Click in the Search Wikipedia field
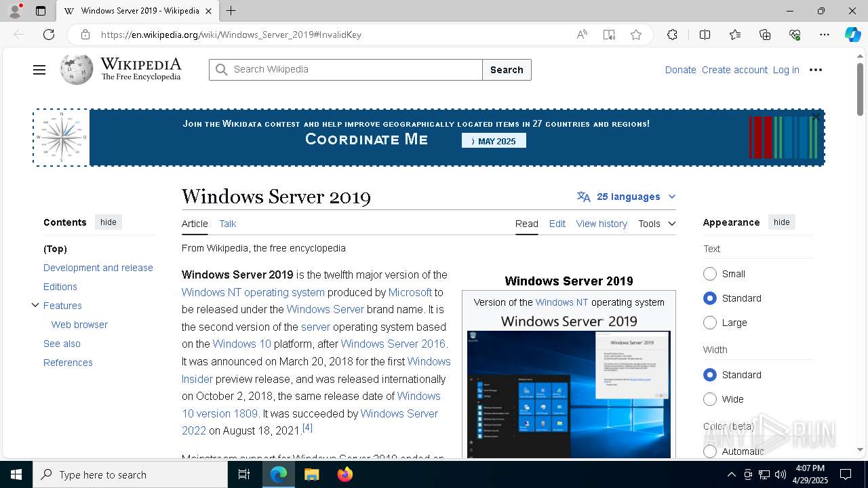The height and width of the screenshot is (488, 868). tap(346, 70)
